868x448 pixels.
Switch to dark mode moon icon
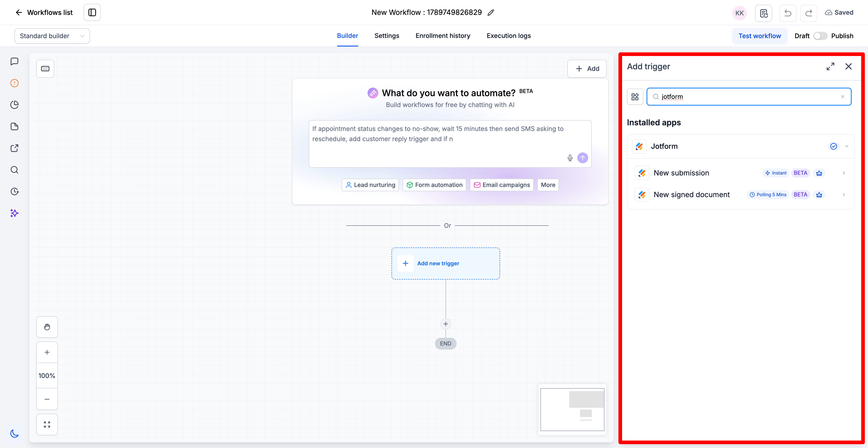pyautogui.click(x=14, y=433)
